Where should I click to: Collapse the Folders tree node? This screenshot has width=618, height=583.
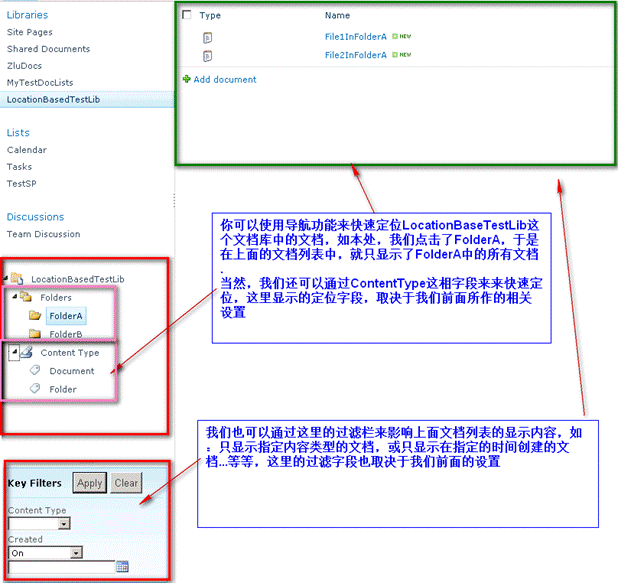(x=15, y=296)
